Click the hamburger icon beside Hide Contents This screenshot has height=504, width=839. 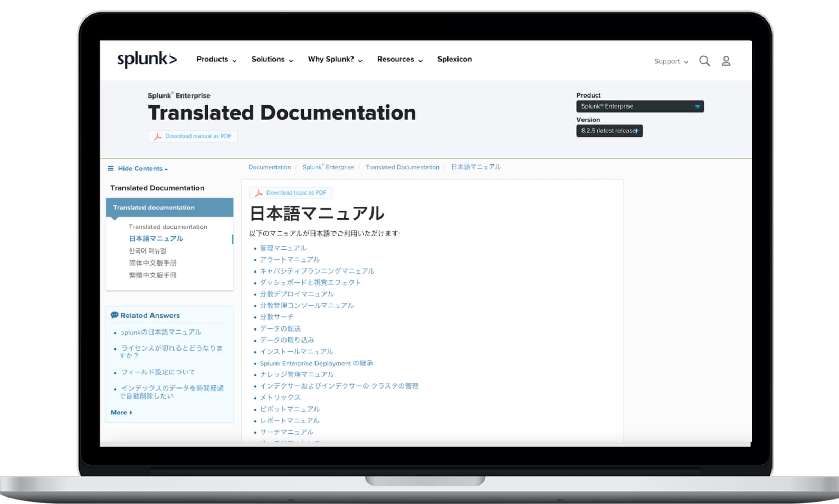[111, 168]
